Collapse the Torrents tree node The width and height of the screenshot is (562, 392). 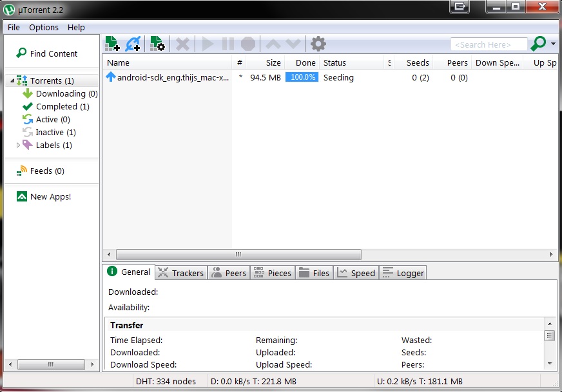click(12, 80)
